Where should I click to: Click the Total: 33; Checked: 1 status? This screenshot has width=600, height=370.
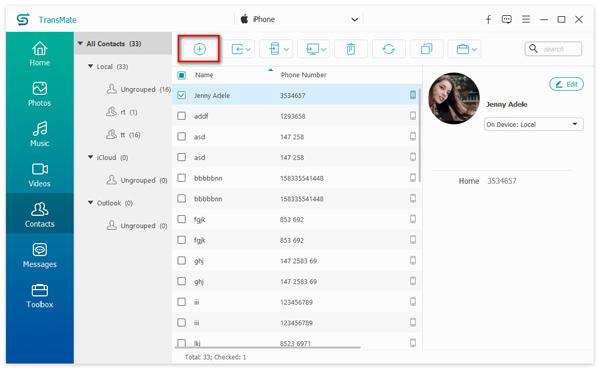pos(215,357)
